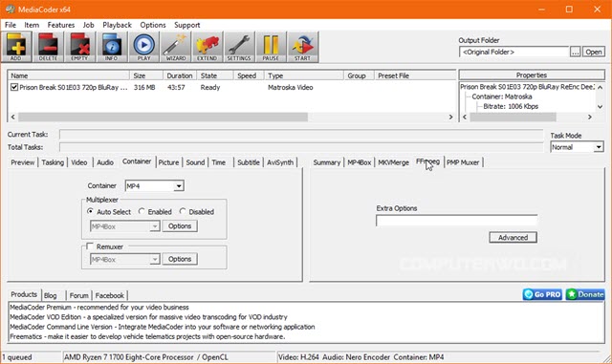Open the Options menu
Viewport: 612px width, 364px height.
click(x=153, y=25)
